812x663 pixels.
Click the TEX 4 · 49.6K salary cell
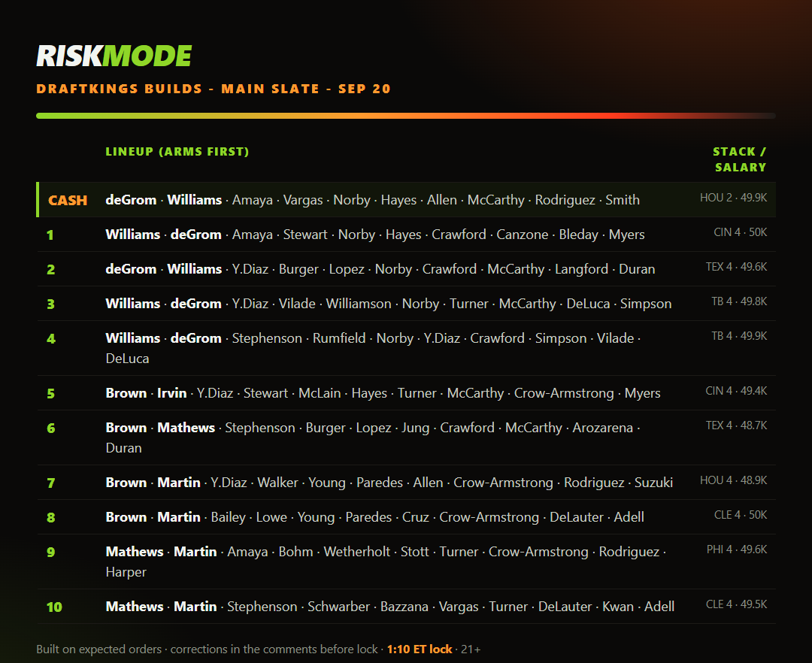pyautogui.click(x=736, y=267)
